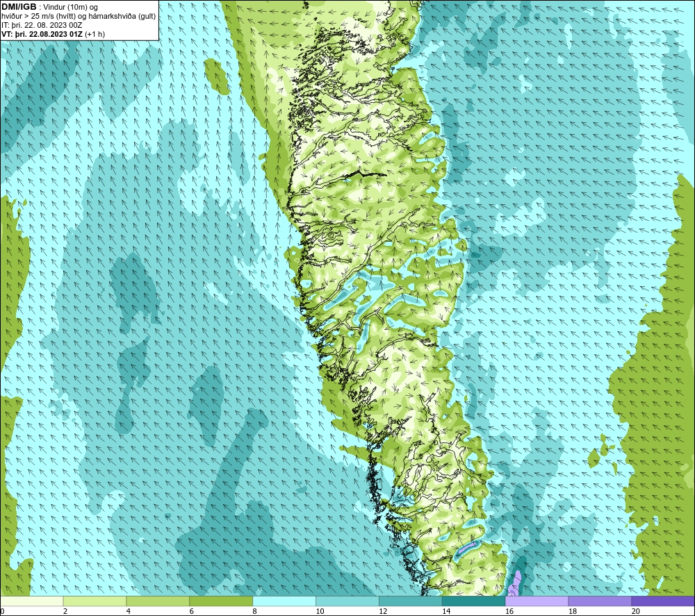This screenshot has width=695, height=616.
Task: Click the scale label "4"
Action: pyautogui.click(x=129, y=611)
